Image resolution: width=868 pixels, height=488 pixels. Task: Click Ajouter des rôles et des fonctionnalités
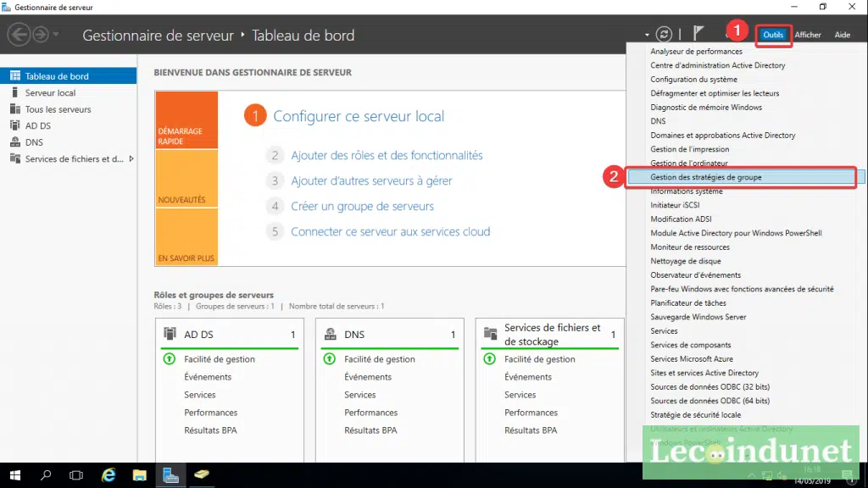(x=387, y=156)
